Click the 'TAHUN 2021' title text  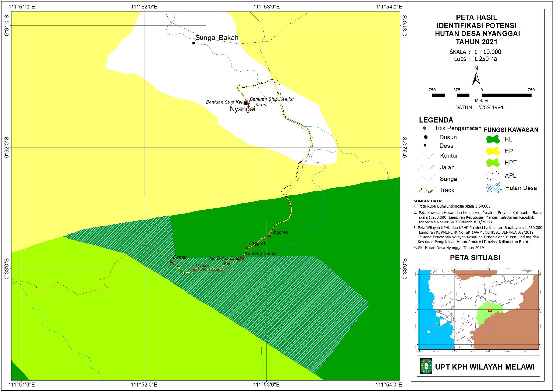pos(476,41)
